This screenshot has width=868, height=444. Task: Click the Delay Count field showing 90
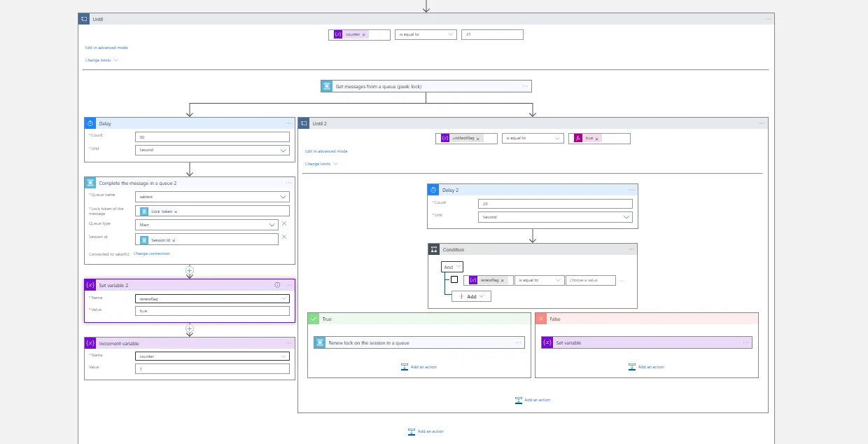tap(212, 137)
